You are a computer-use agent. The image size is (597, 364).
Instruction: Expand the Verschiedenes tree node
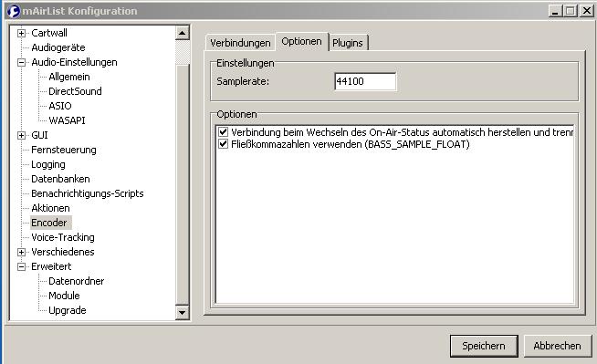(x=22, y=252)
